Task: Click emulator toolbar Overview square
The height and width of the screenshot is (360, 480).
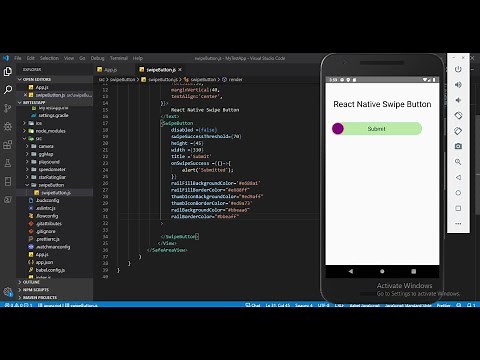Action: click(458, 208)
